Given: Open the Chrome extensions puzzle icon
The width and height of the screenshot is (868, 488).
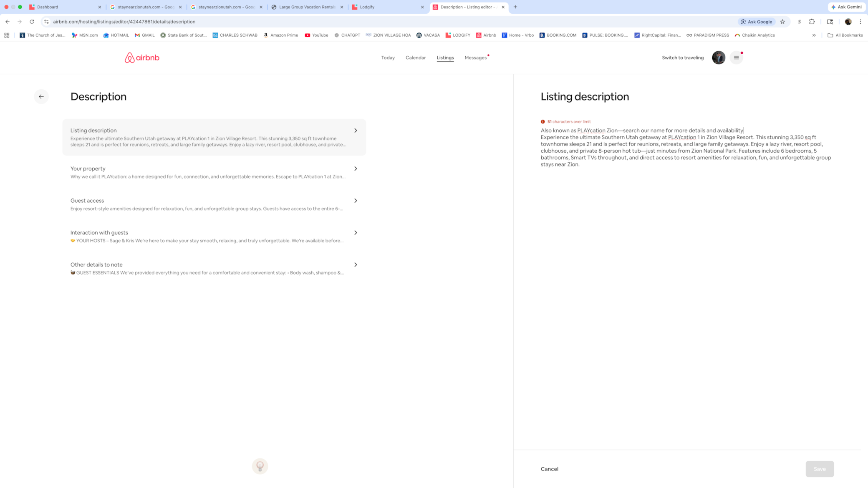Looking at the screenshot, I should click(x=812, y=22).
